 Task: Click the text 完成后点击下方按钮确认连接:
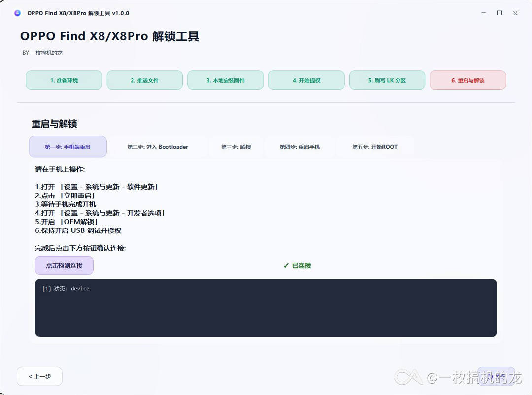[x=80, y=248]
